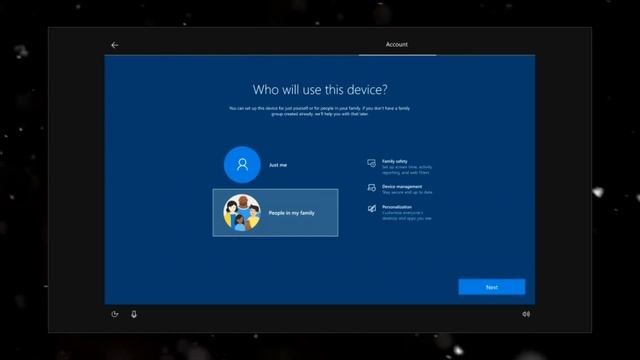Screen dimensions: 640x360
Task: Toggle the microphone icon in bottom bar
Action: point(134,314)
